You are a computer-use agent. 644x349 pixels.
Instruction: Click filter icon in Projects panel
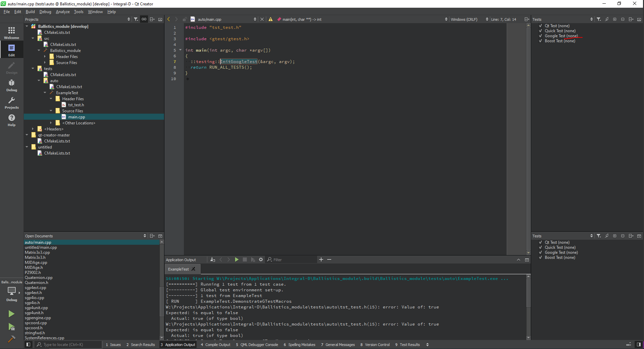pos(136,19)
